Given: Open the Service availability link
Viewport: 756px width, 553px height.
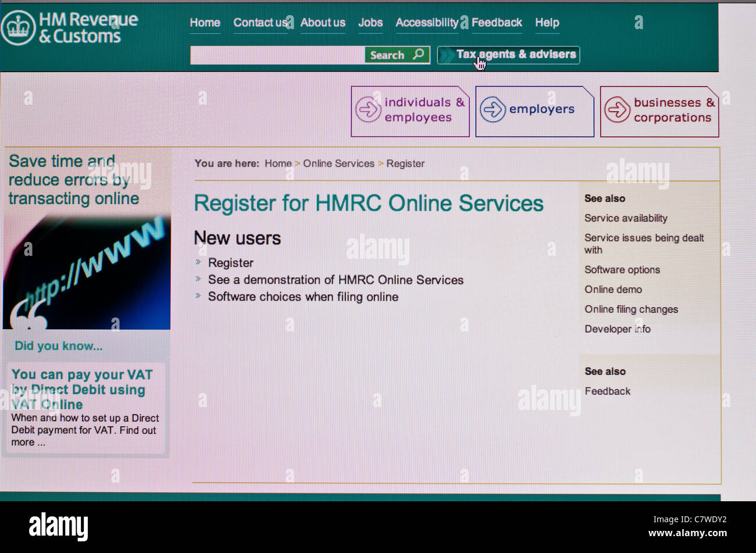Looking at the screenshot, I should pos(626,218).
